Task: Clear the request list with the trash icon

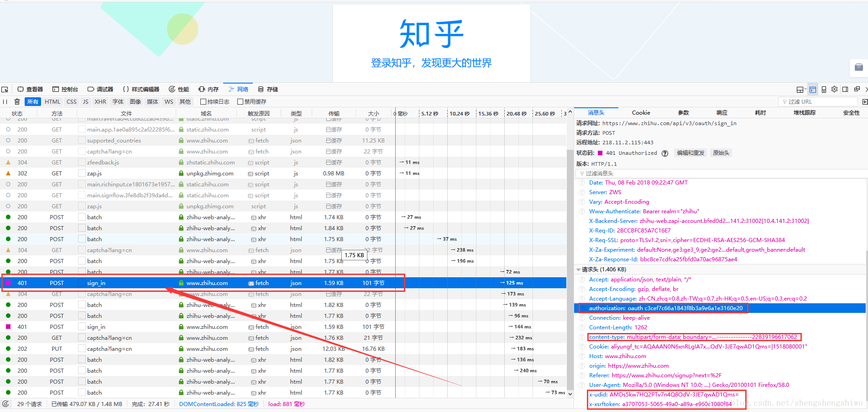Action: [x=17, y=102]
